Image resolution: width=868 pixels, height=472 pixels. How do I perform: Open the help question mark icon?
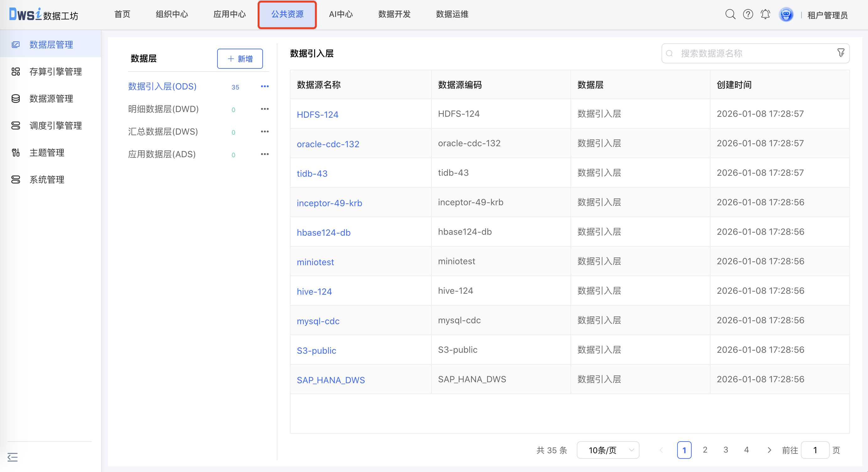coord(747,14)
